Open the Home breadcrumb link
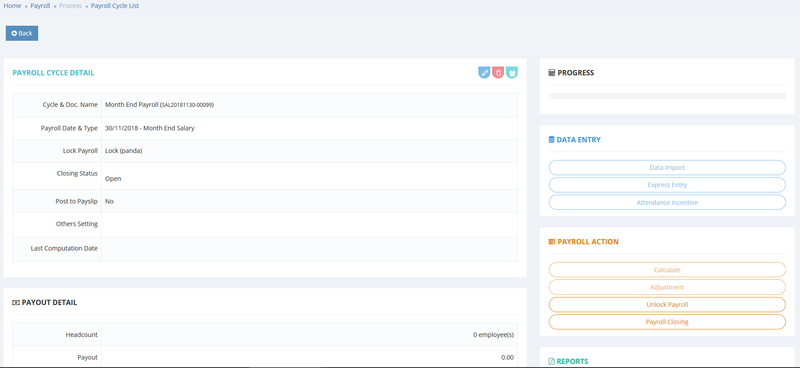This screenshot has height=368, width=800. (12, 6)
